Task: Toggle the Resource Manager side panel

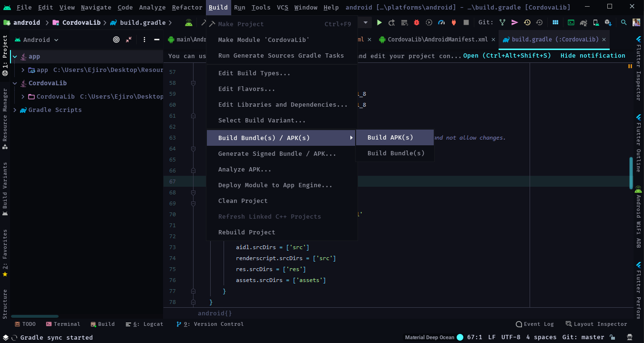Action: point(5,118)
